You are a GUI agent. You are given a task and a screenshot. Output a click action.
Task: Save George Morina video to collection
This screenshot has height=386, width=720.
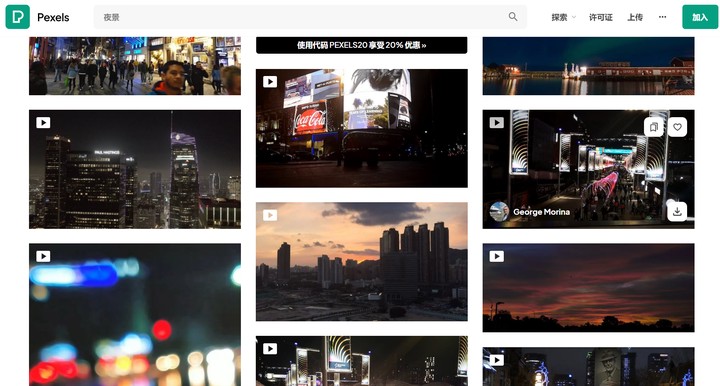coord(654,127)
